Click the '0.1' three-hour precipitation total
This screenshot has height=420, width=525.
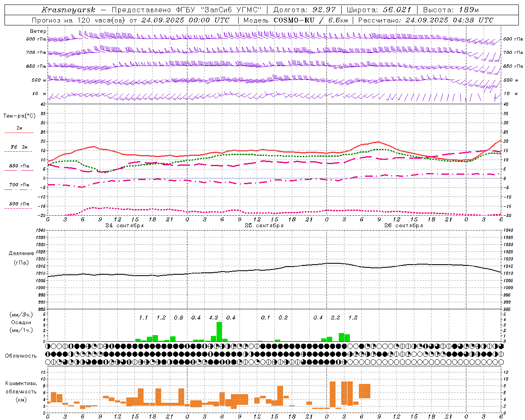click(x=266, y=317)
